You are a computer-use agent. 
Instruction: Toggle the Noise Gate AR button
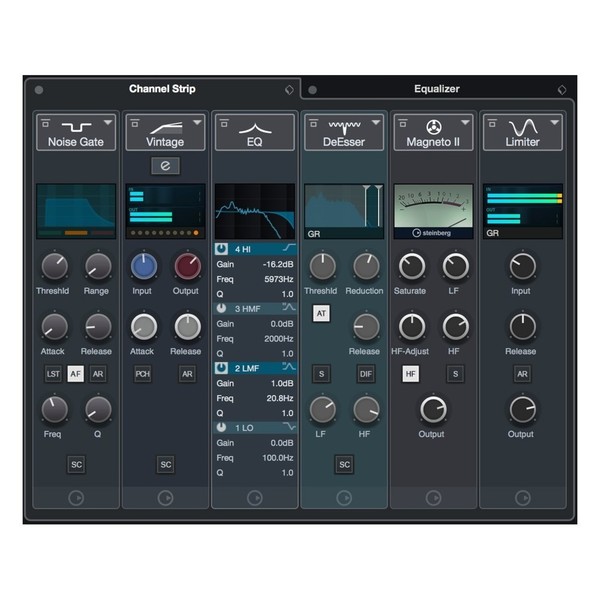[x=98, y=374]
